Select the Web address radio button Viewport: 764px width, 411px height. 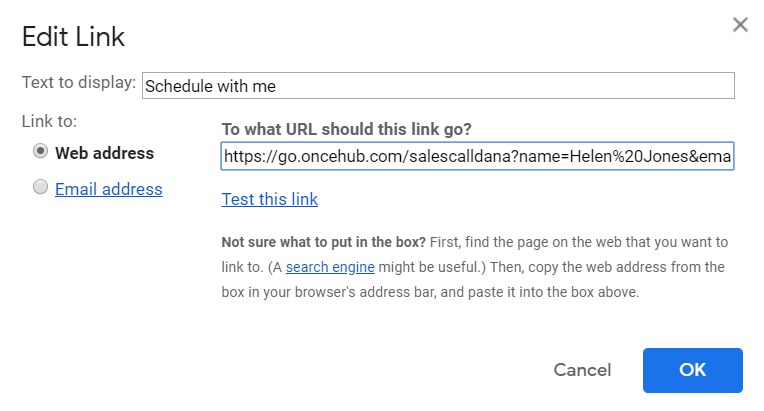(40, 152)
